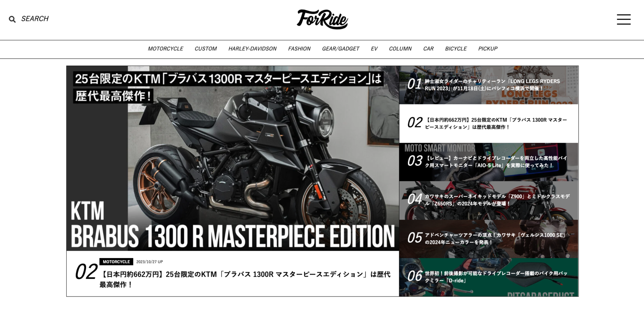644x309 pixels.
Task: Click the ForRide logo
Action: (322, 19)
